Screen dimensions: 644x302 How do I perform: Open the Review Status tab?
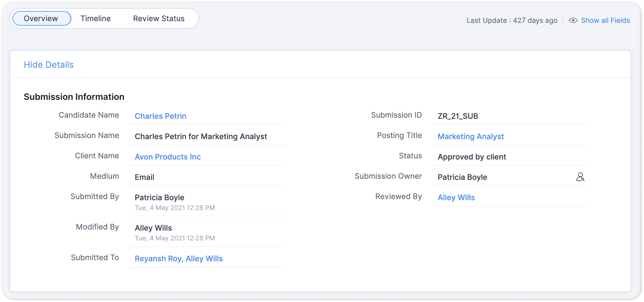159,18
